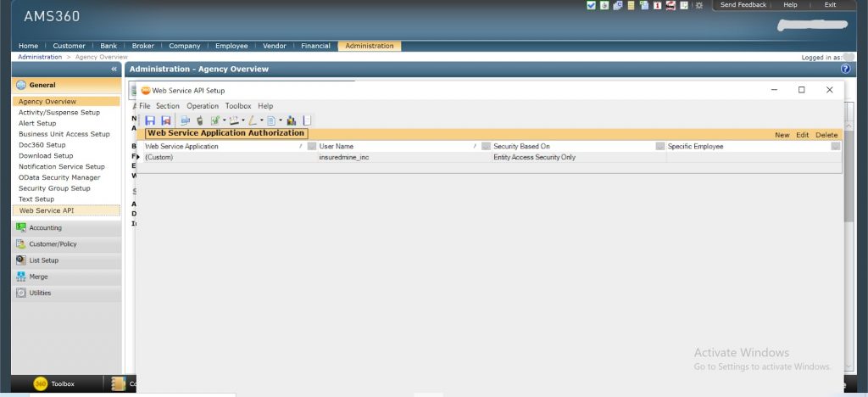Click the calendar '1' icon in header
Image resolution: width=868 pixels, height=397 pixels.
coord(658,5)
